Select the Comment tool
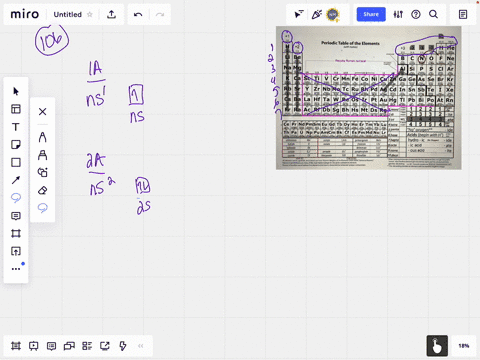The image size is (480, 360). [16, 216]
